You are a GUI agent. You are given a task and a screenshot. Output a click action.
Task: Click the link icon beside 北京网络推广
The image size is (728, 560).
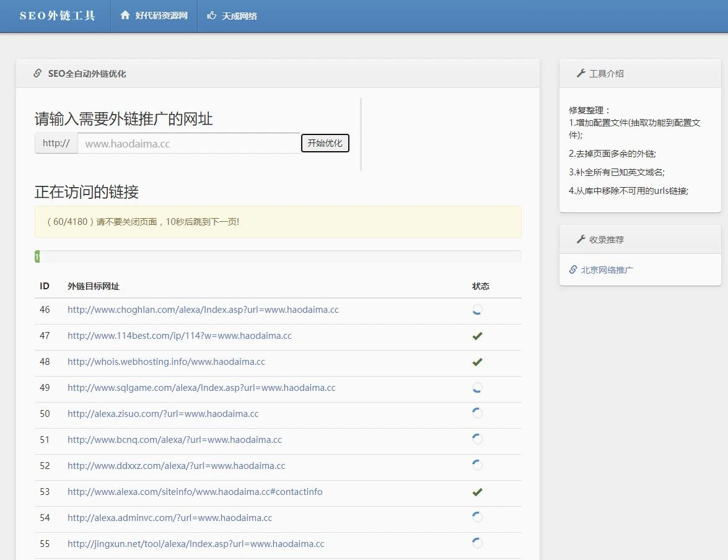573,269
